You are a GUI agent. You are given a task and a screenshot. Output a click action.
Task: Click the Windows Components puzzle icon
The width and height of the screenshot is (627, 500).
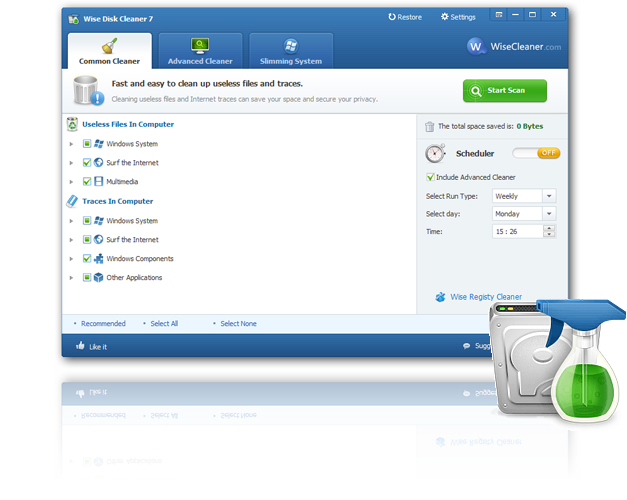pos(98,258)
